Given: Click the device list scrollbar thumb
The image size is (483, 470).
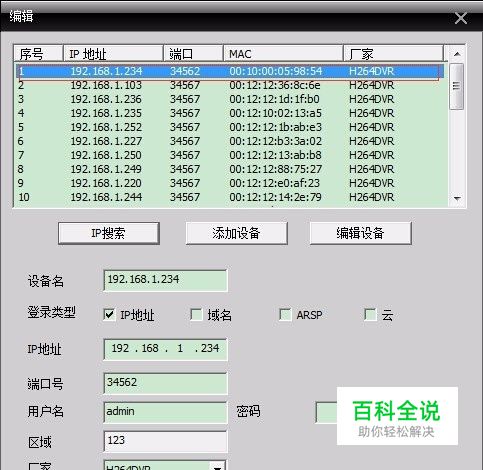Looking at the screenshot, I should 457,86.
